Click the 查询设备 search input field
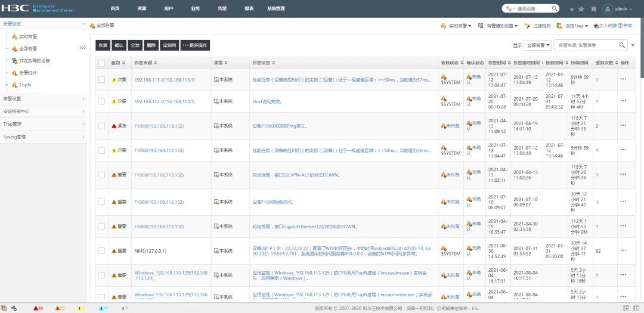 coord(530,8)
